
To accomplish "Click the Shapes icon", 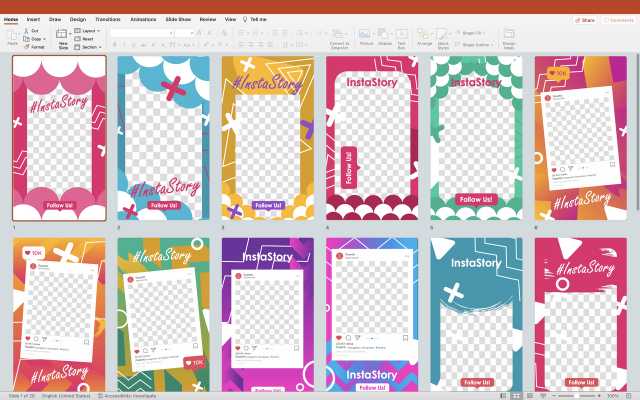I will 385,35.
